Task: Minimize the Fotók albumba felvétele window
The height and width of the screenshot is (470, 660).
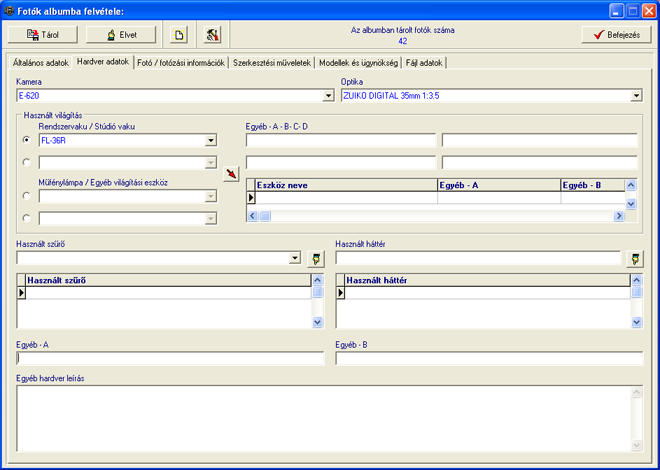Action: pyautogui.click(x=617, y=11)
